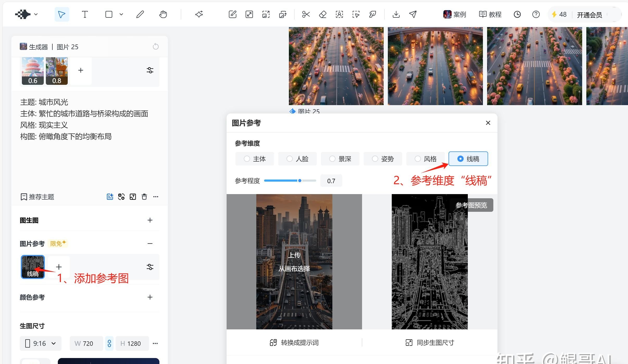
Task: Open the 教程 tutorial menu item
Action: click(x=490, y=14)
